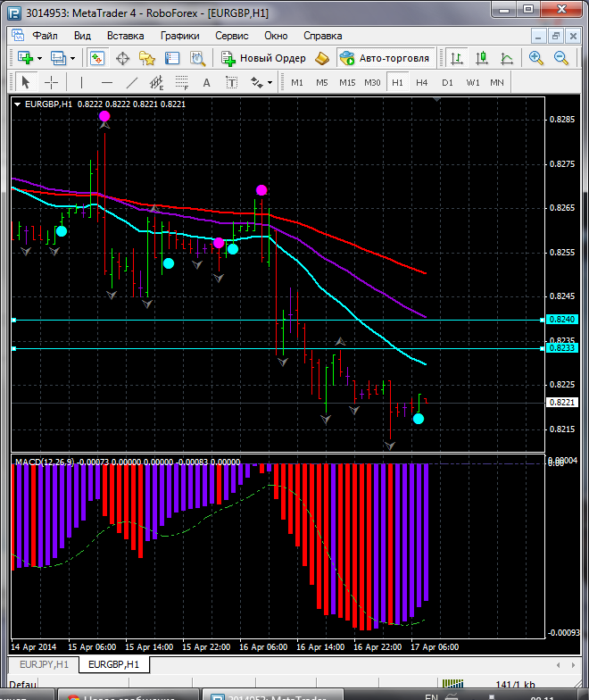Open new chart via the green plus icon
The height and width of the screenshot is (700, 589).
coord(25,58)
